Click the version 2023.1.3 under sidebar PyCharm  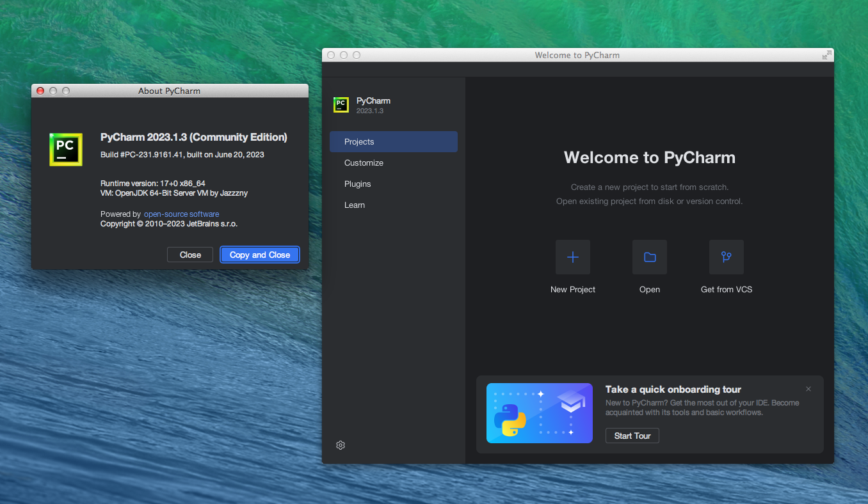pyautogui.click(x=370, y=111)
